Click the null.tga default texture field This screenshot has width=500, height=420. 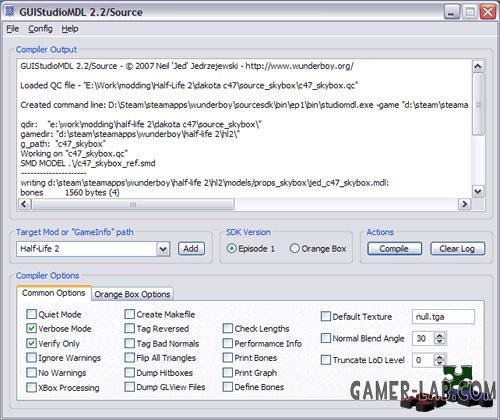point(443,317)
